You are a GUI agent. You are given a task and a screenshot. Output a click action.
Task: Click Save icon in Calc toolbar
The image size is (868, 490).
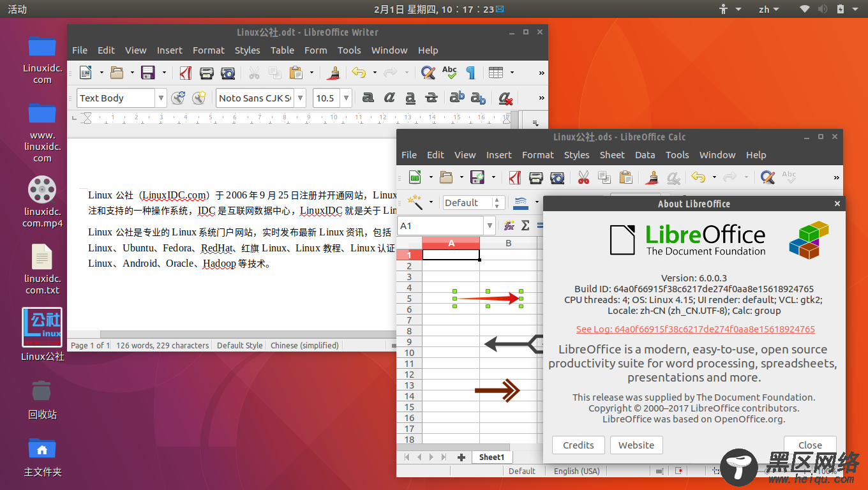[477, 177]
